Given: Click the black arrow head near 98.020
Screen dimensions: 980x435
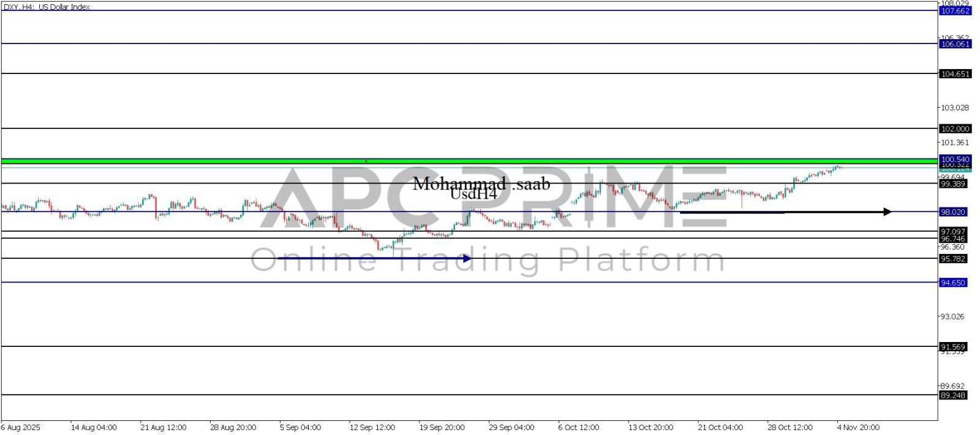Looking at the screenshot, I should [x=887, y=212].
